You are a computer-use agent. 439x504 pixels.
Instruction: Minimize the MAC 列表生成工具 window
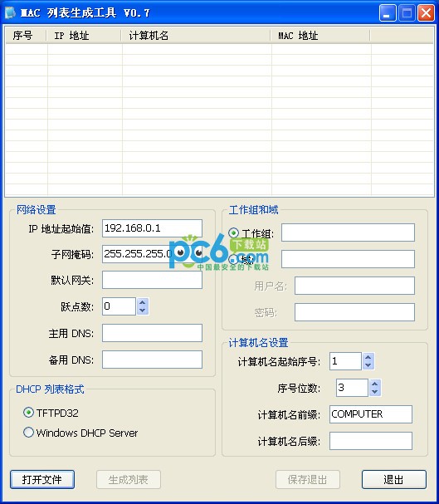click(x=388, y=12)
